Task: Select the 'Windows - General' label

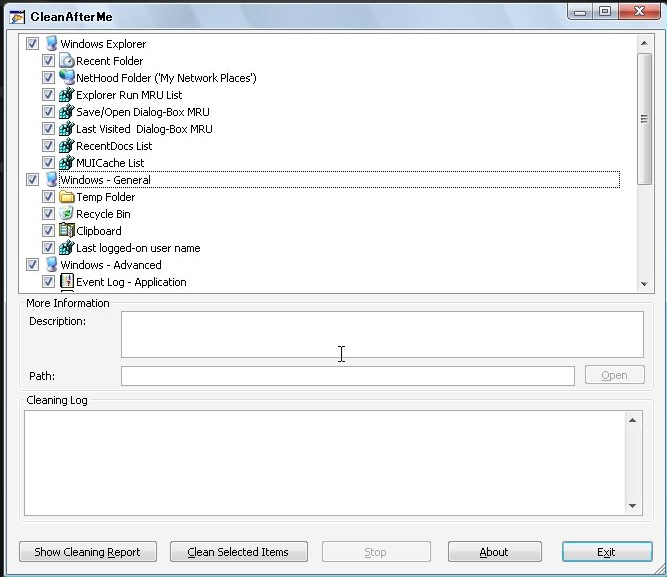Action: [105, 180]
